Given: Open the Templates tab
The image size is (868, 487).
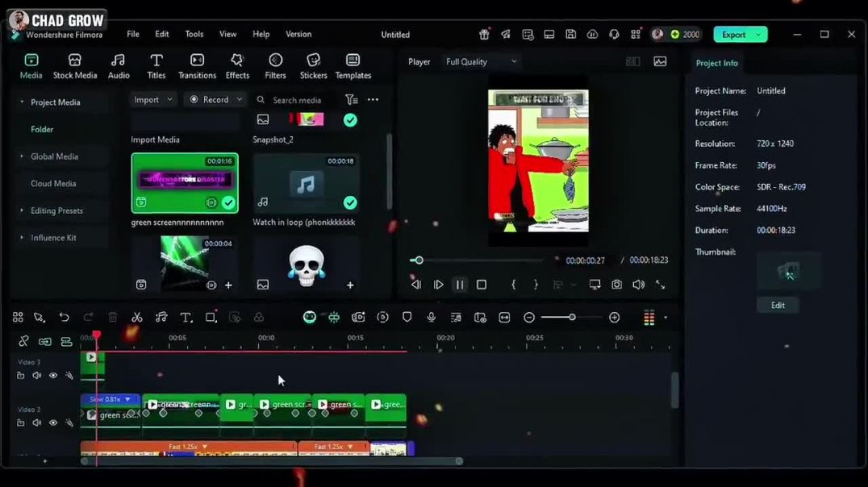Looking at the screenshot, I should point(353,66).
